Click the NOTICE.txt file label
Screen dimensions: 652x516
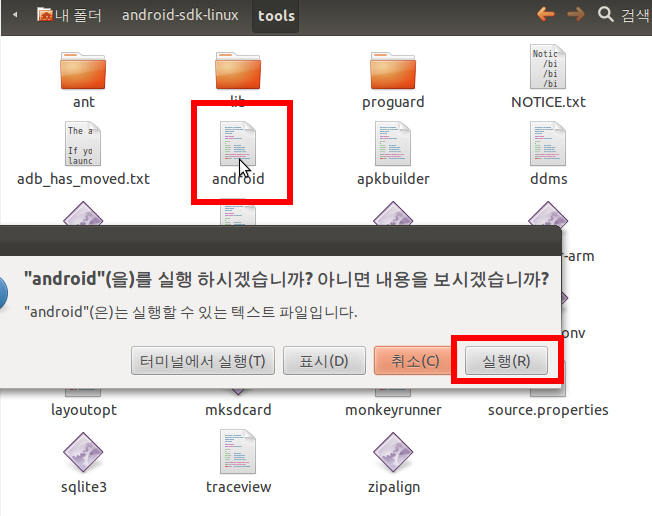[548, 102]
